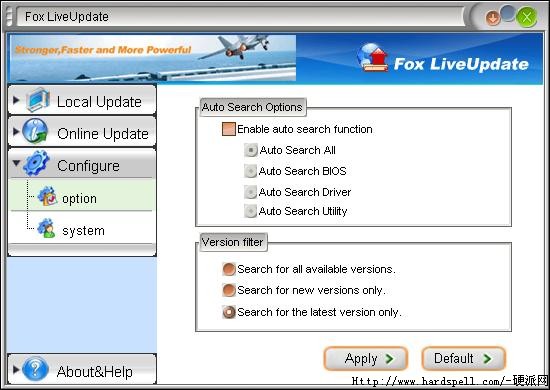Viewport: 550px width, 390px height.
Task: Select Auto Search All radio button
Action: coord(251,150)
